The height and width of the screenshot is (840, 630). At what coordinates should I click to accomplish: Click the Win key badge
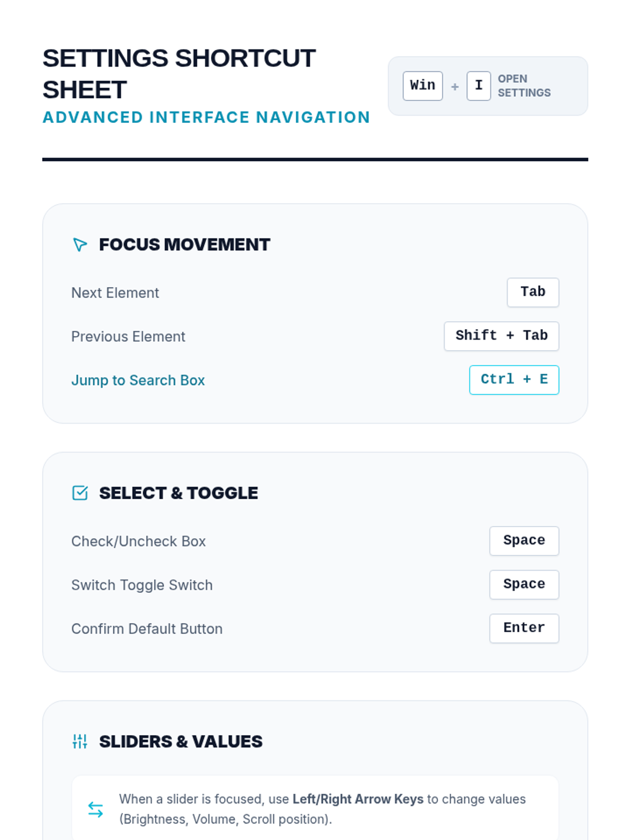tap(423, 86)
